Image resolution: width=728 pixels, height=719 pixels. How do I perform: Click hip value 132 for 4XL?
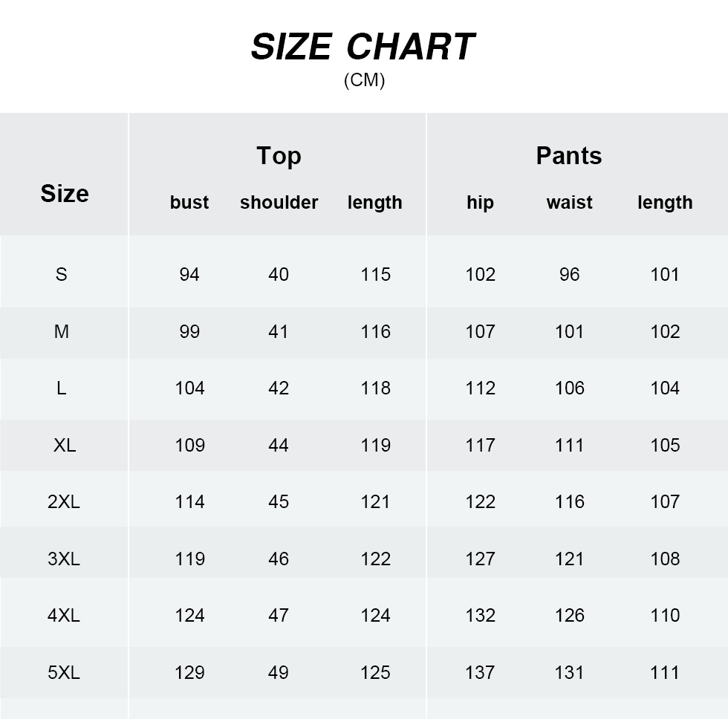pos(480,616)
